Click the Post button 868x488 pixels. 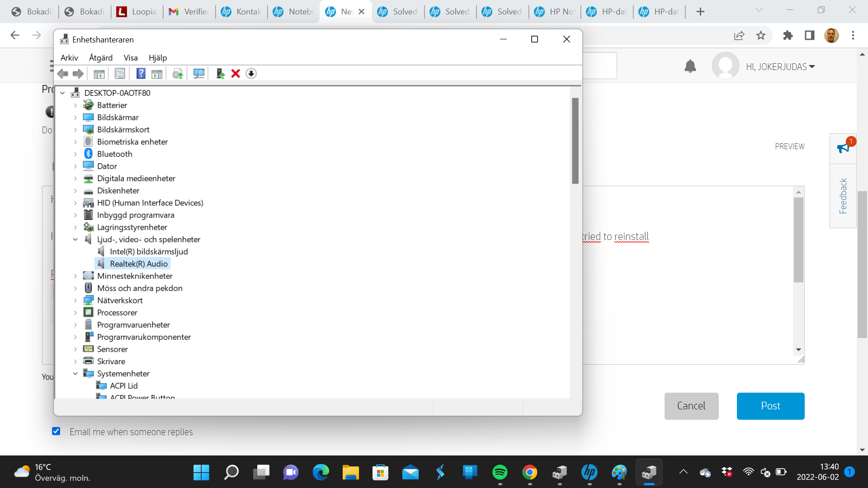[770, 406]
